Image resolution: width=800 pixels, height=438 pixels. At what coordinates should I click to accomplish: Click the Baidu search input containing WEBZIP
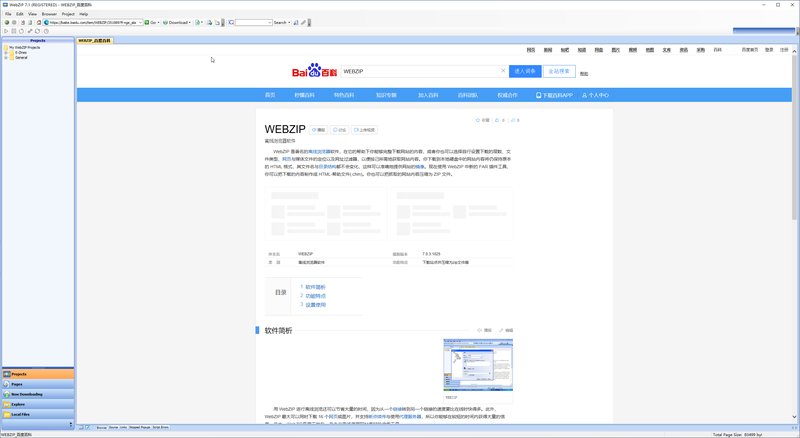(x=418, y=71)
